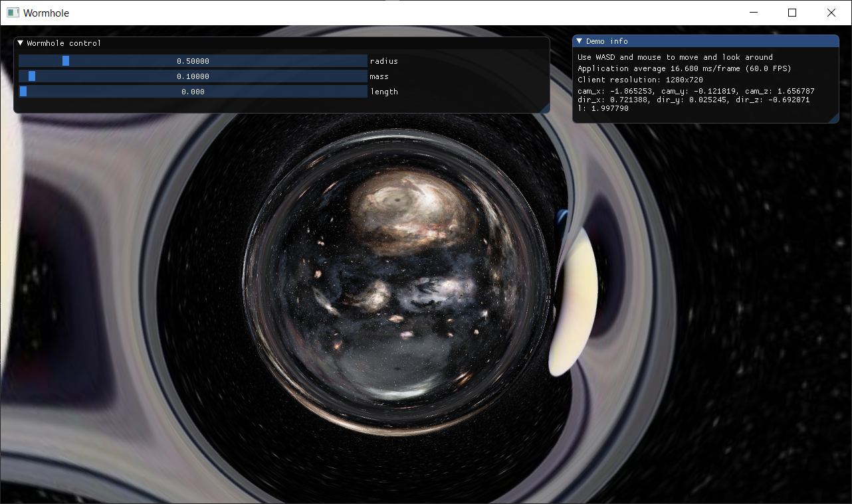
Task: Click the cam_x camera position line
Action: (696, 91)
